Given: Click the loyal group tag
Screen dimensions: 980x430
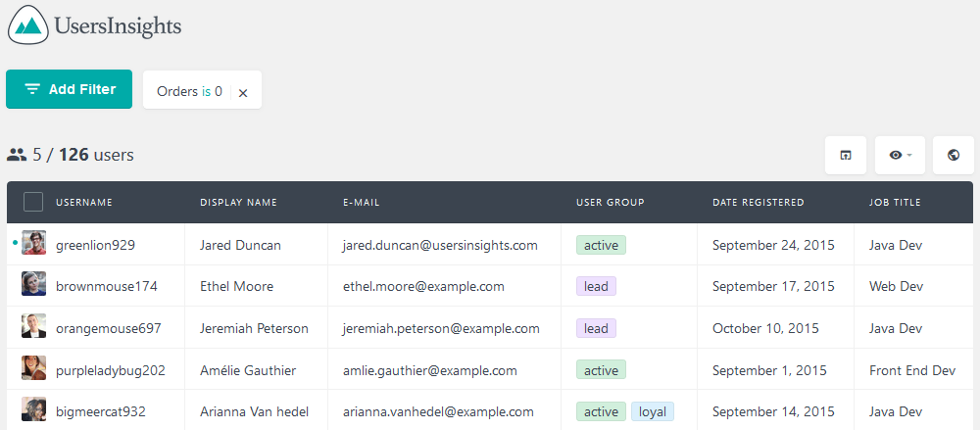Looking at the screenshot, I should (653, 411).
